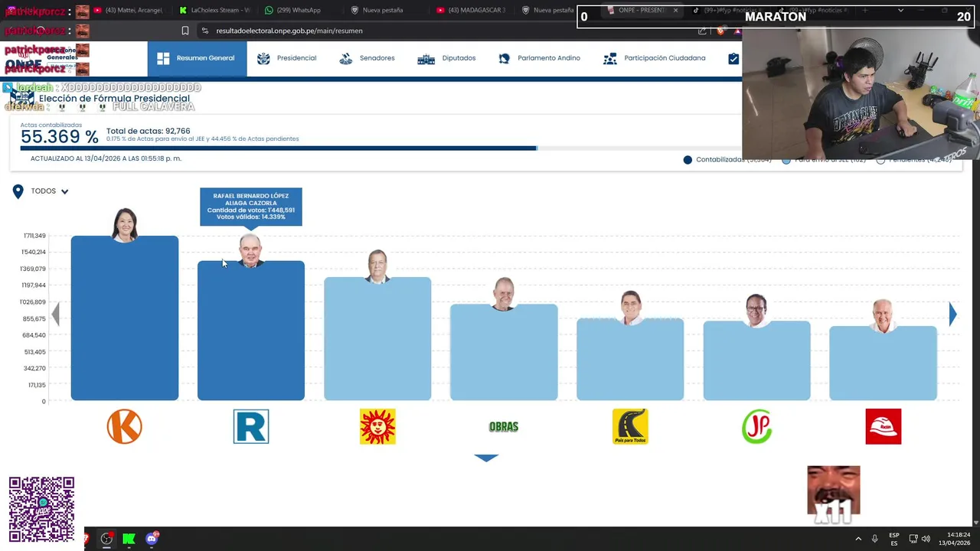Close the ONPE browser tab
Viewport: 980px width, 551px height.
click(x=675, y=10)
